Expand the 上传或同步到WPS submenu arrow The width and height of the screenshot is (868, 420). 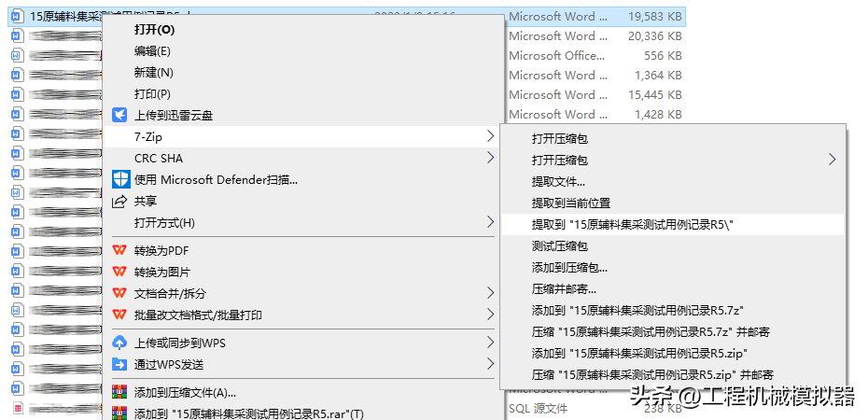(490, 343)
